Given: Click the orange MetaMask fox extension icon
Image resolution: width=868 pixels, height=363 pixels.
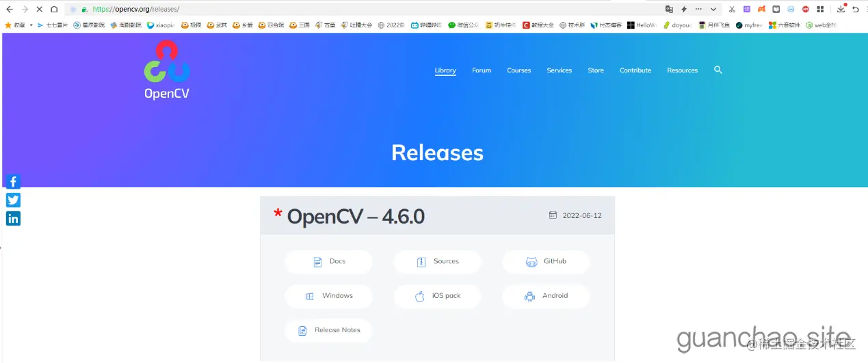Looking at the screenshot, I should click(761, 9).
